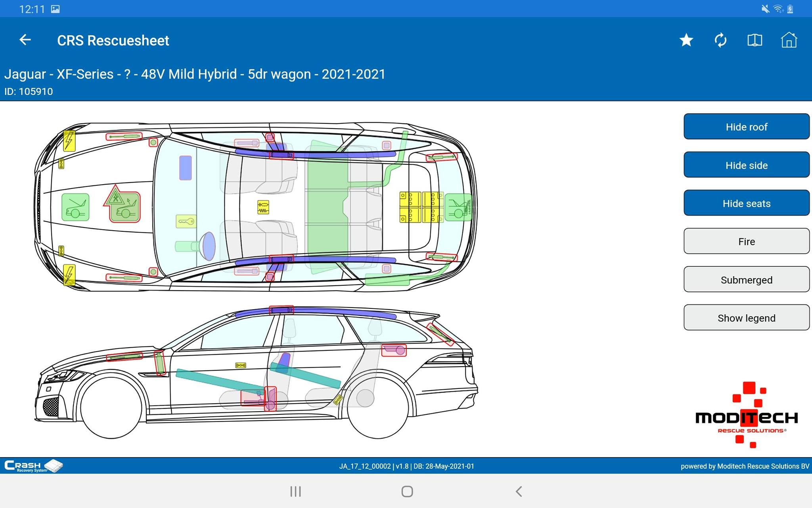Image resolution: width=812 pixels, height=508 pixels.
Task: Tap the green hood release icon on bonnet
Action: pyautogui.click(x=75, y=207)
